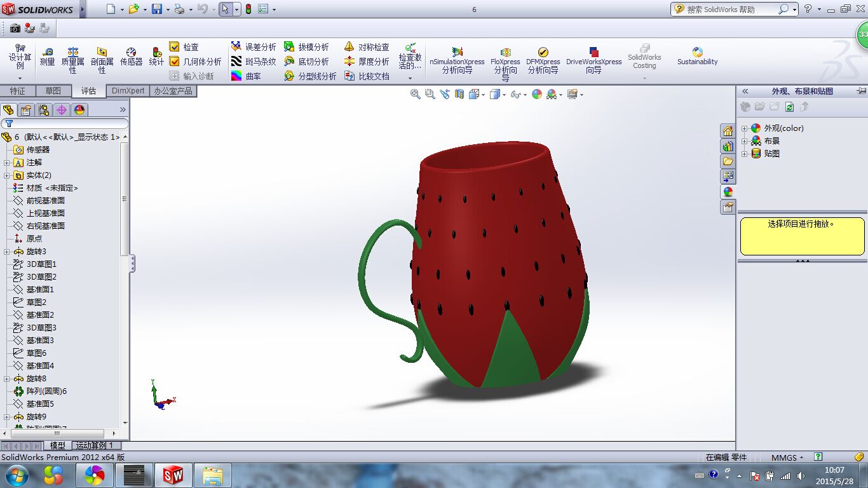Open the 运动算例 1 bottom tab

95,445
